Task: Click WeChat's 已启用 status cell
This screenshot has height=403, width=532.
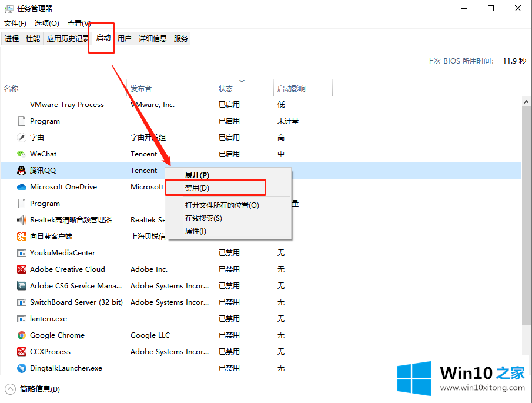Action: pyautogui.click(x=229, y=154)
